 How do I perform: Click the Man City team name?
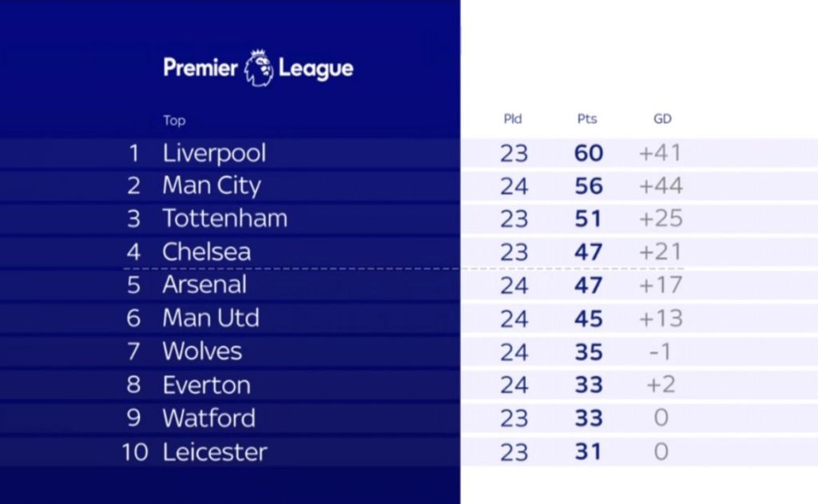(x=211, y=186)
